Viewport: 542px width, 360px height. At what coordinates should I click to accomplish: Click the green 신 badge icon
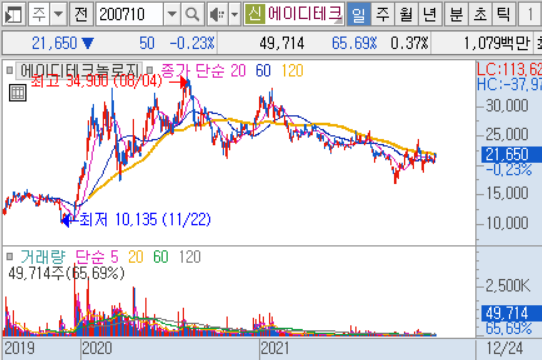coord(255,14)
